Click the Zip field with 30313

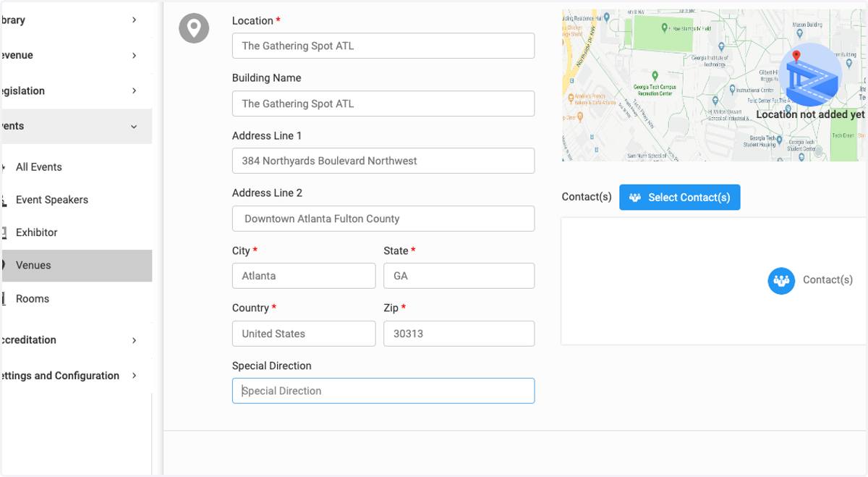tap(459, 334)
